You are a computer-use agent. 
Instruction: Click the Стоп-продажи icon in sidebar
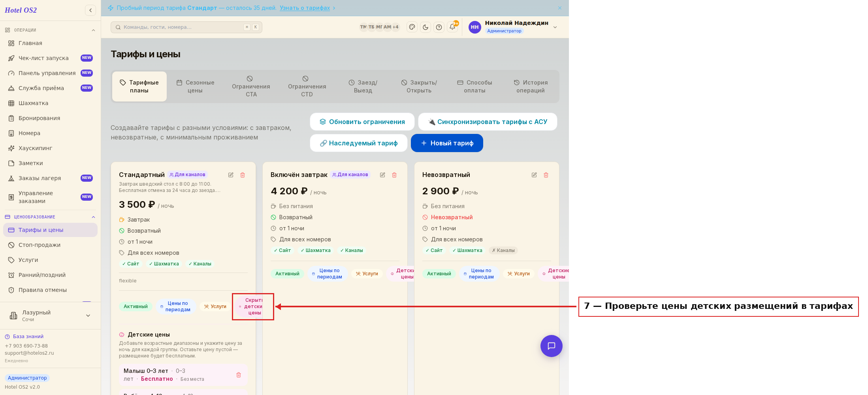click(x=11, y=245)
